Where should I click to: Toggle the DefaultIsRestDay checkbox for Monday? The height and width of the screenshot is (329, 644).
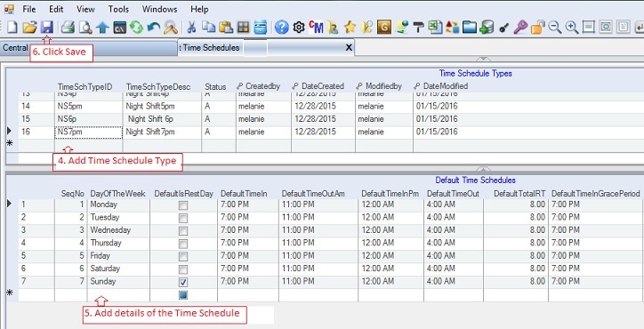pyautogui.click(x=183, y=205)
